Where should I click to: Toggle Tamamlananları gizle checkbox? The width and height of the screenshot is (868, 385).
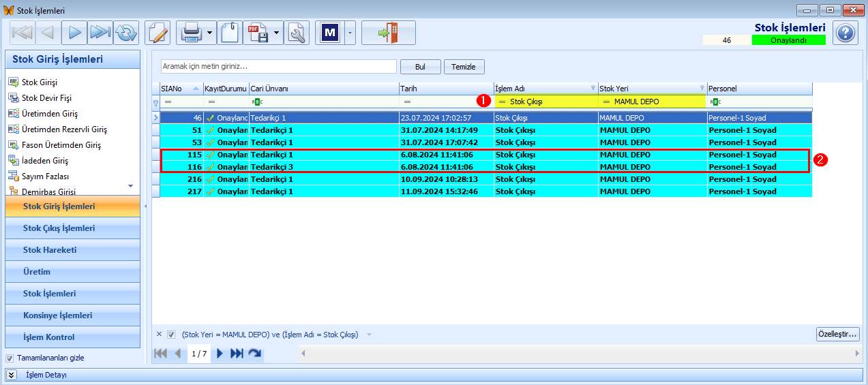tap(10, 358)
